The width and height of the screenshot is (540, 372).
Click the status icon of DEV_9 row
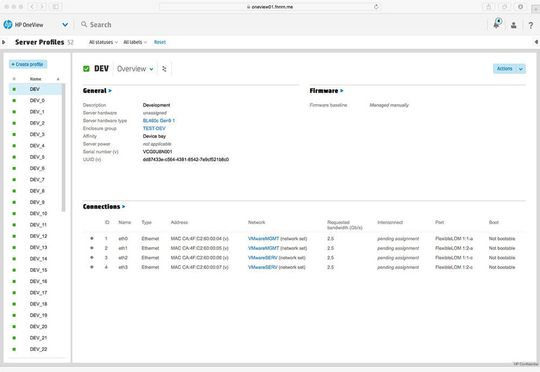click(x=14, y=202)
